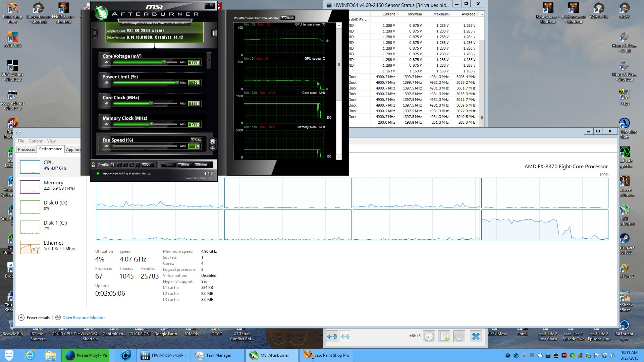Click Memory Clock value field 1500
Image resolution: width=644 pixels, height=362 pixels.
pos(194,124)
